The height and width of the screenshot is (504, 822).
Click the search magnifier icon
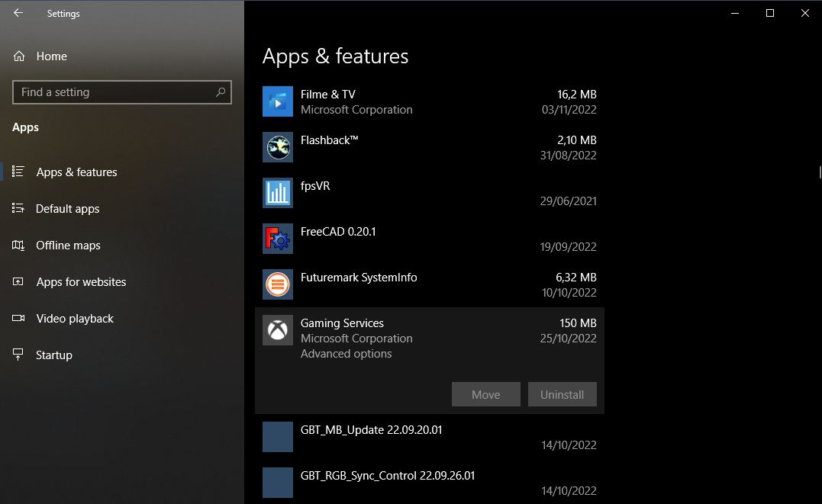pyautogui.click(x=221, y=92)
